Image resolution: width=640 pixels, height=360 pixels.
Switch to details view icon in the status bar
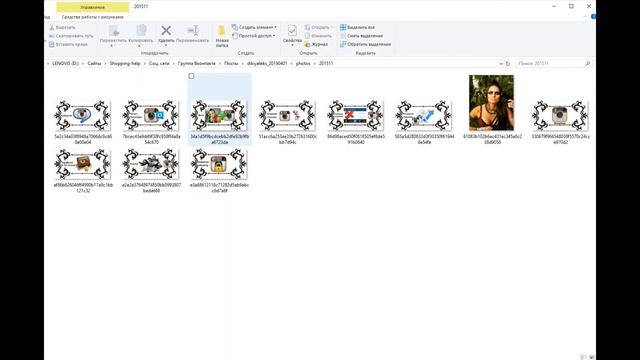tap(584, 357)
